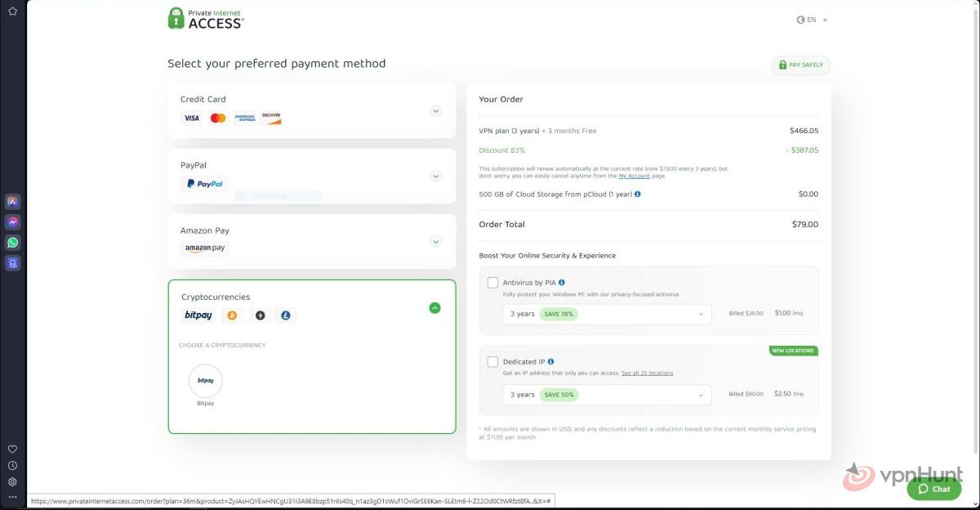Enable the Antivirus by PIA checkbox
This screenshot has height=510, width=980.
tap(492, 283)
